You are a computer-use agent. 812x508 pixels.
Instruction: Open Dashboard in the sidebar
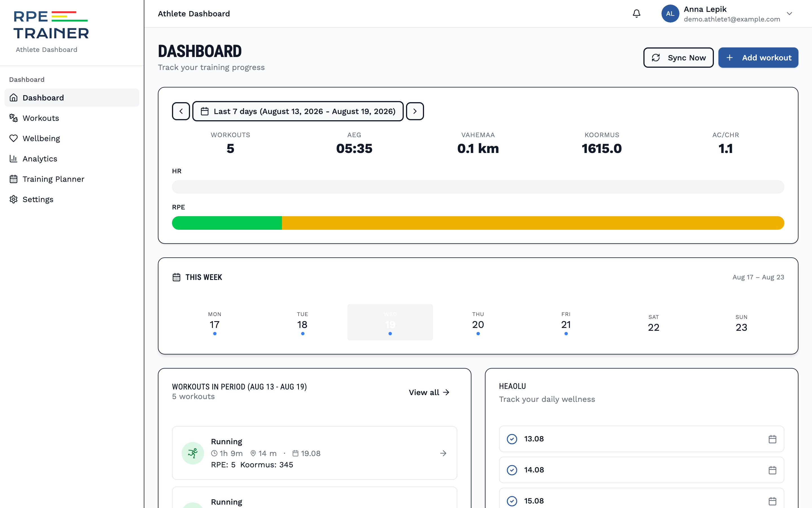(x=72, y=98)
